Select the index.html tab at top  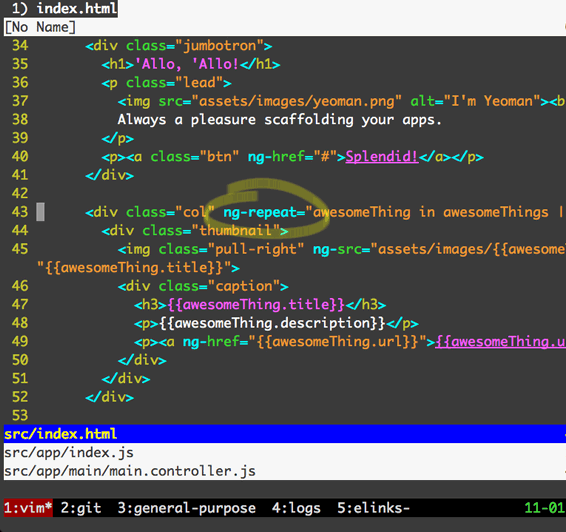pyautogui.click(x=61, y=8)
